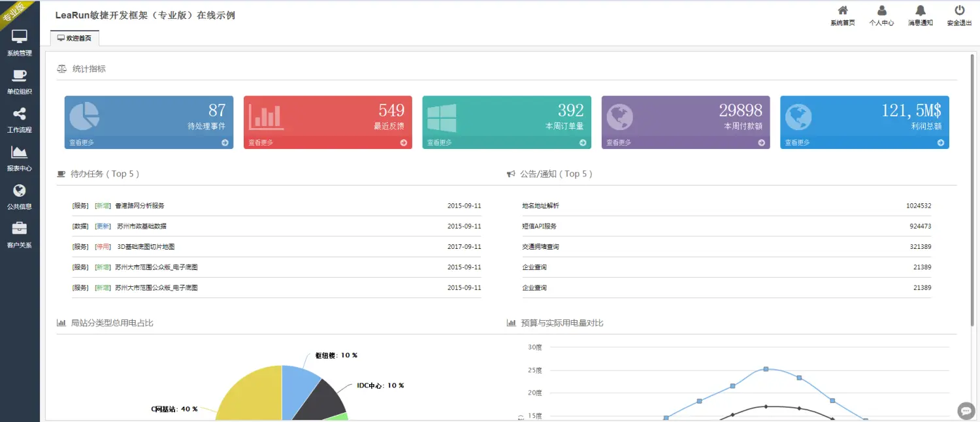Open 单位组织 sidebar icon
The height and width of the screenshot is (422, 980).
(20, 76)
